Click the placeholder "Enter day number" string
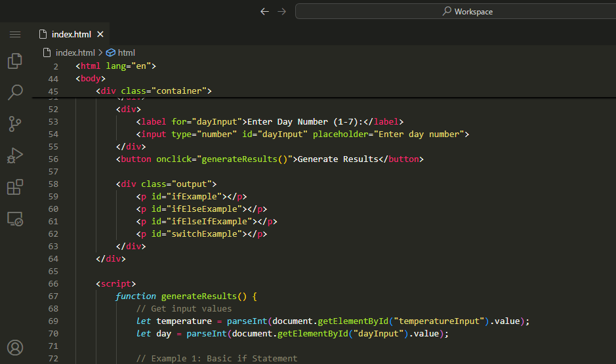Screen dimensions: 616x364 click(x=419, y=134)
